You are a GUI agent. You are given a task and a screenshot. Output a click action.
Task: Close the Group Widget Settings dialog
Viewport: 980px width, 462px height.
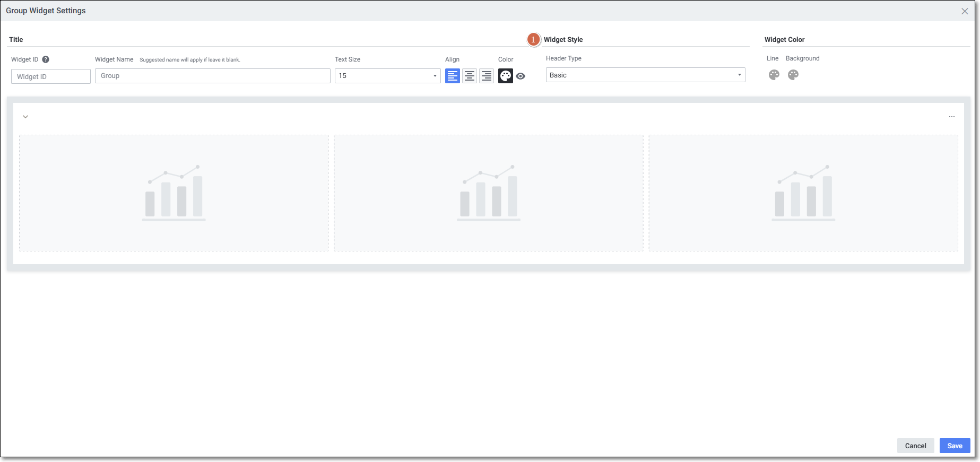click(964, 11)
